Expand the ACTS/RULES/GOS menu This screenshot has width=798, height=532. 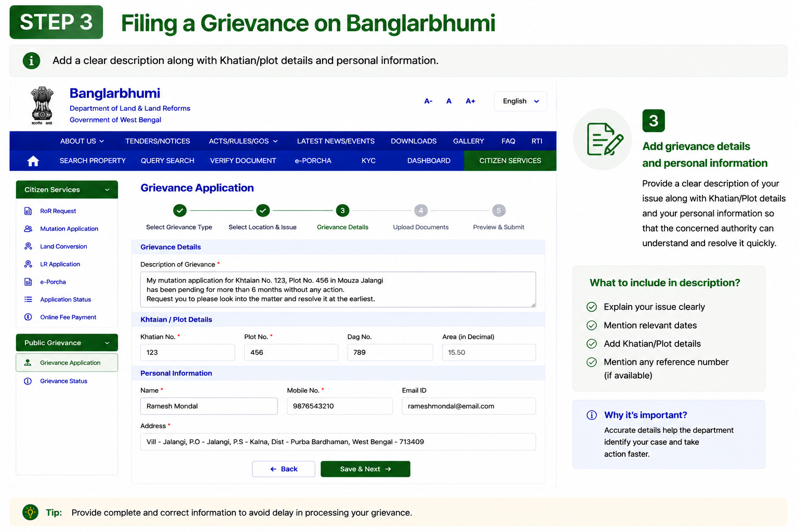(x=243, y=141)
